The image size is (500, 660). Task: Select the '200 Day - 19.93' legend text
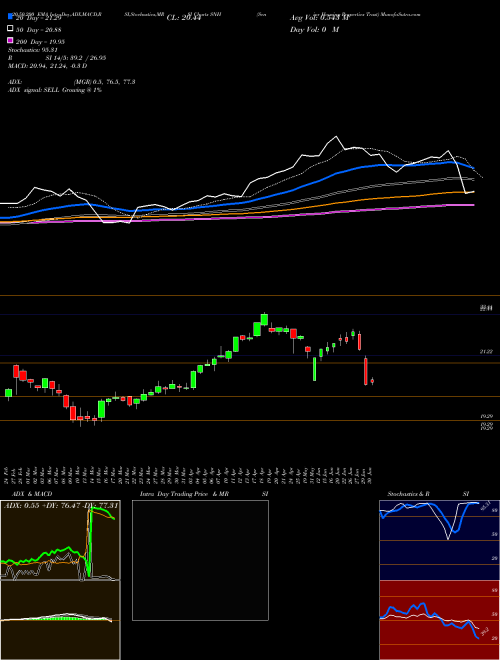point(40,42)
